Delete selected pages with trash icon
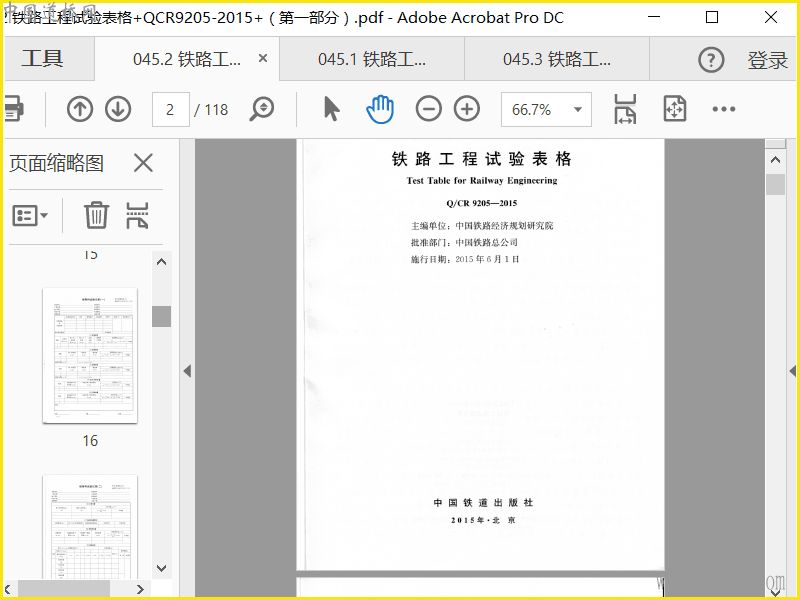Viewport: 800px width, 600px height. coord(96,215)
